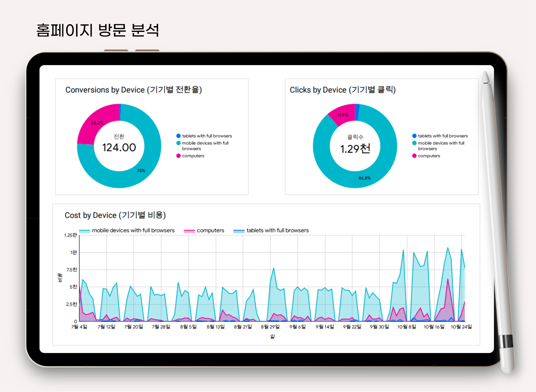The image size is (536, 392).
Task: Click the 7월 28일 x-axis date label
Action: [x=161, y=327]
